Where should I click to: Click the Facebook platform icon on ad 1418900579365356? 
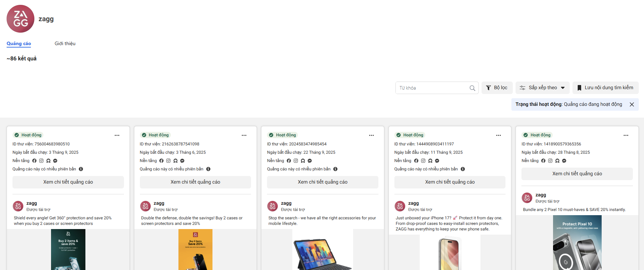point(543,161)
